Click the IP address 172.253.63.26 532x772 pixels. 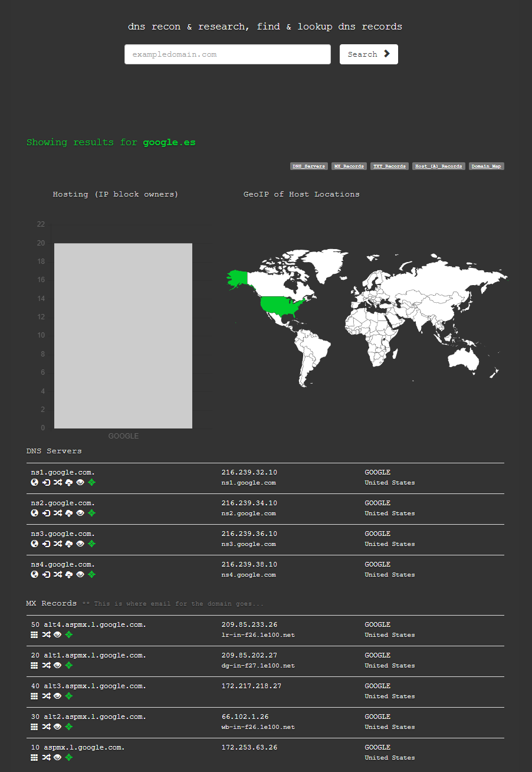tap(249, 747)
